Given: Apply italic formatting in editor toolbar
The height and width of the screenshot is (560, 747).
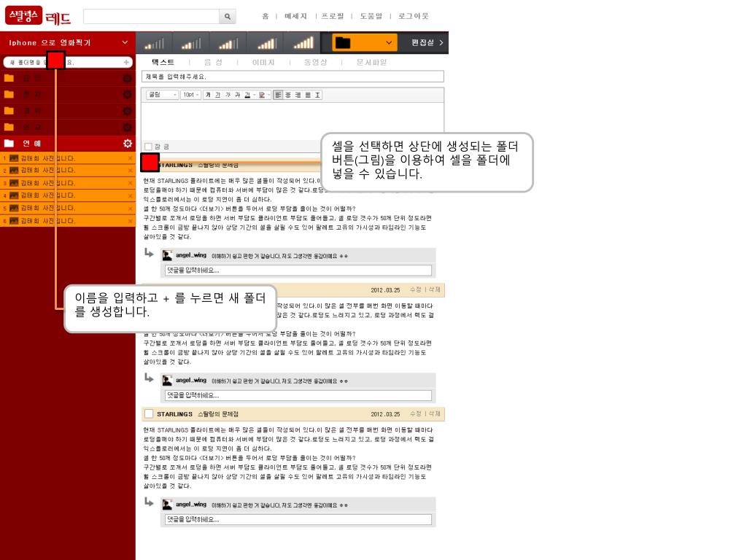Looking at the screenshot, I should [x=228, y=95].
